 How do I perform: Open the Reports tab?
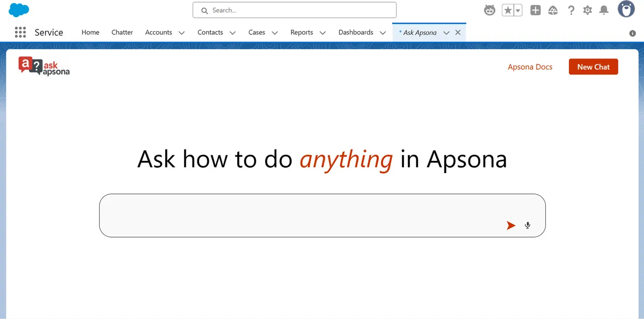[x=302, y=32]
